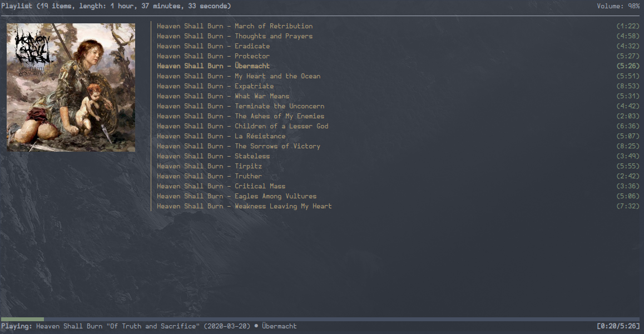Click elapsed time counter [0:20/5:26]

618,326
